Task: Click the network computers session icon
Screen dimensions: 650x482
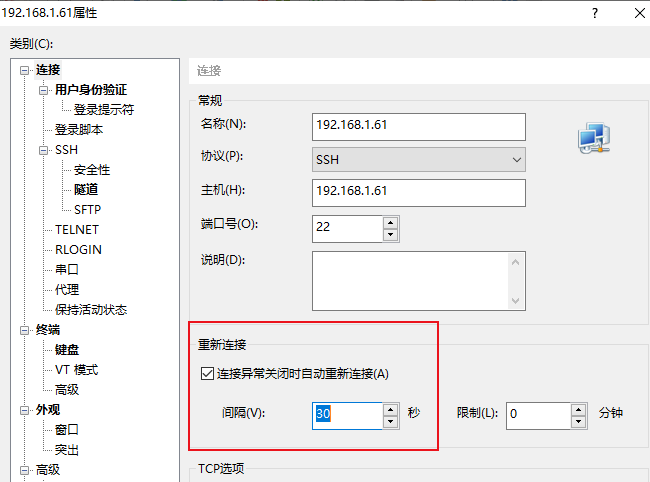Action: click(594, 138)
